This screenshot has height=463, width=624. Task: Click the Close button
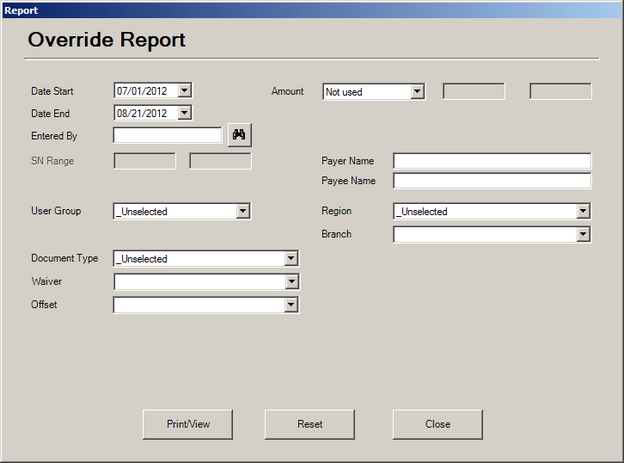[x=438, y=424]
